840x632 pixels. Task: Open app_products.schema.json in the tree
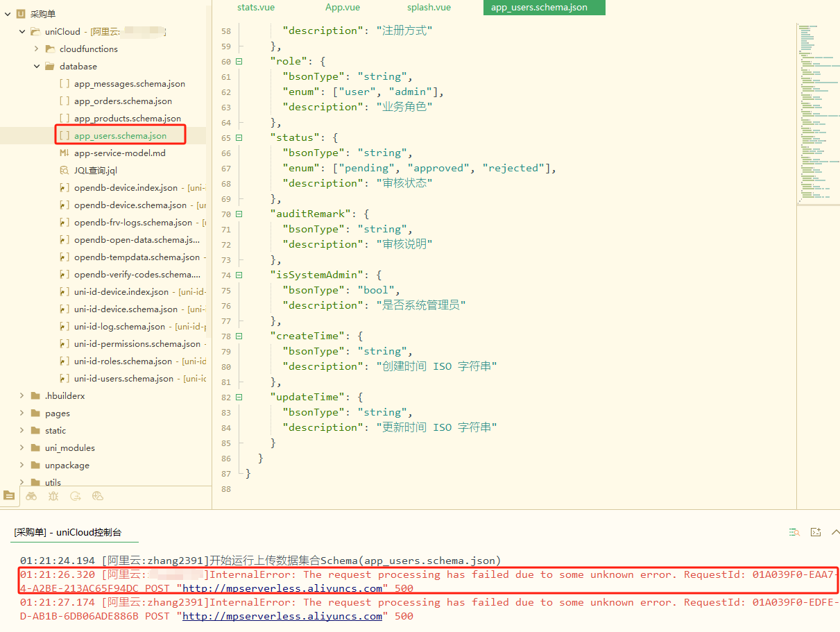[x=128, y=118]
